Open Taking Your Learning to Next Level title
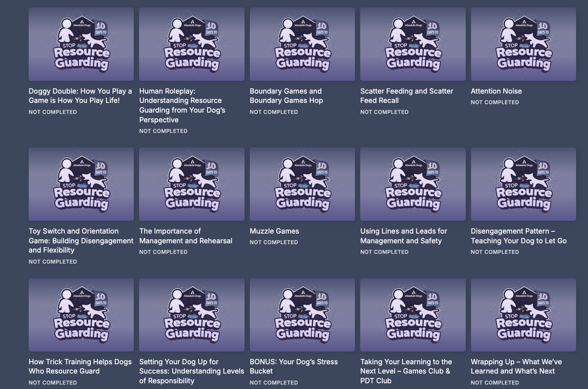This screenshot has height=389, width=588. point(406,371)
